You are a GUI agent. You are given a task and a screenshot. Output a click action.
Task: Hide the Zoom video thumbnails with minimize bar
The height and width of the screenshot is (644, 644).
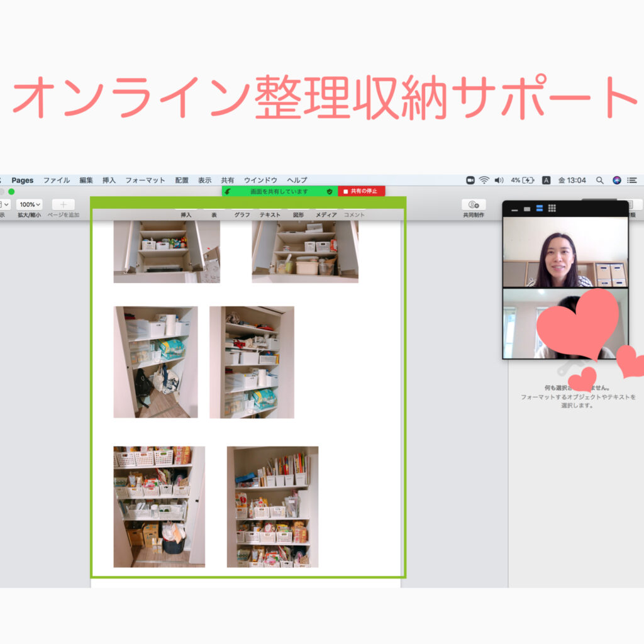[514, 209]
